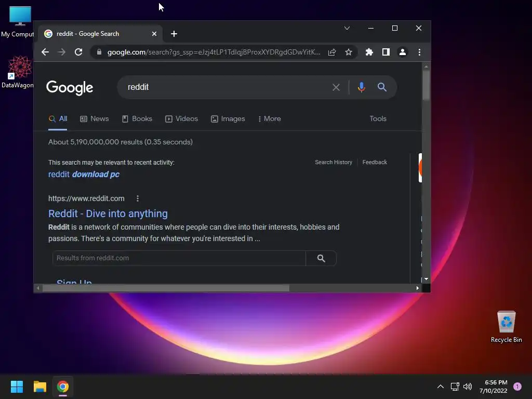This screenshot has width=532, height=399.
Task: Open the tab search chevron
Action: click(347, 28)
